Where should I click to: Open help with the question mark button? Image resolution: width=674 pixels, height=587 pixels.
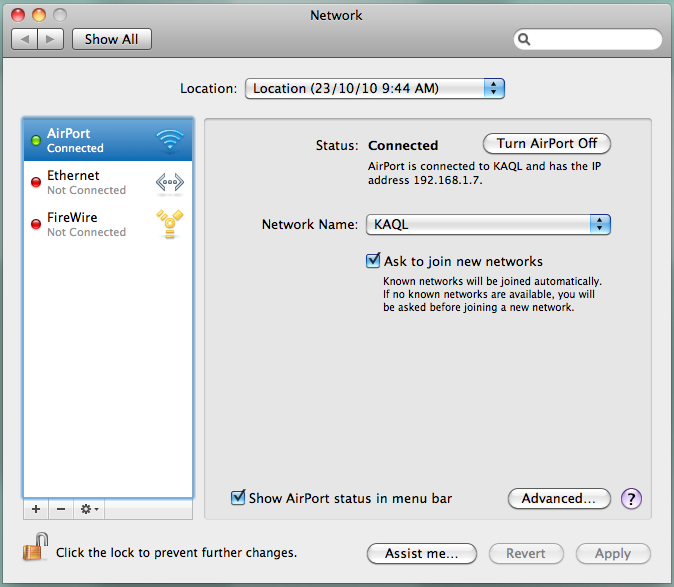click(x=631, y=499)
